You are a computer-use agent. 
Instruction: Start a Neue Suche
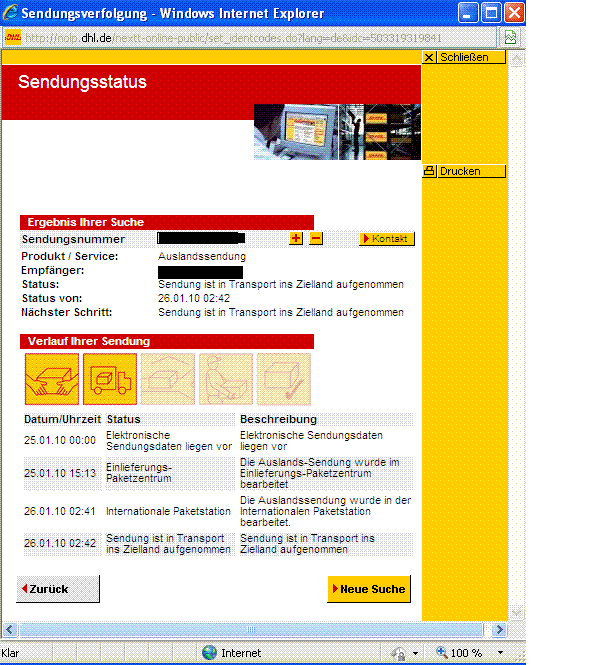[369, 589]
